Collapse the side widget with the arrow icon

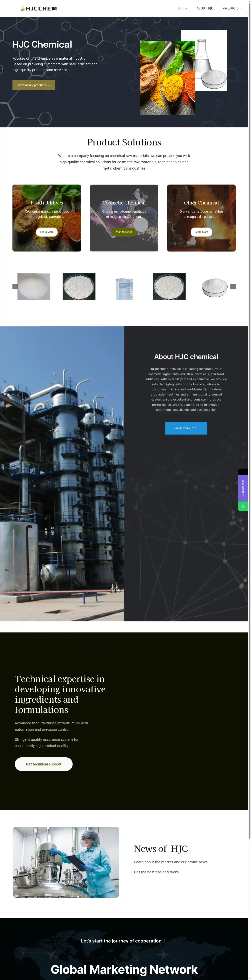(243, 472)
